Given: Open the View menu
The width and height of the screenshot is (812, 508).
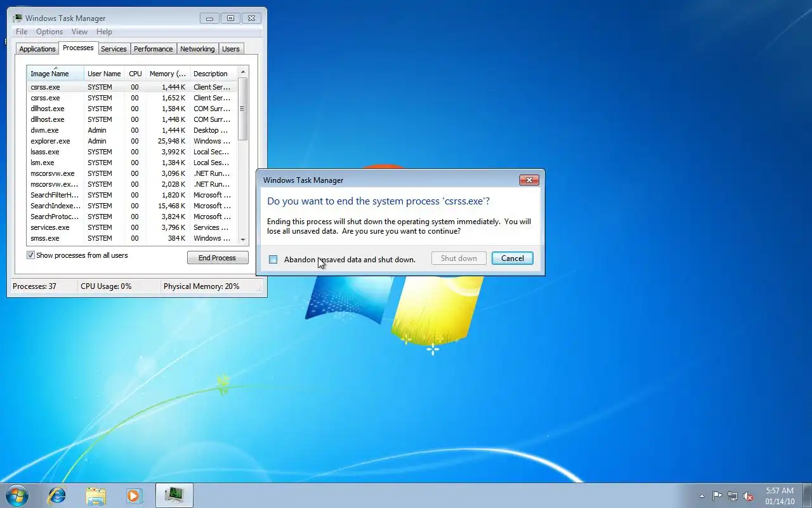Looking at the screenshot, I should pos(79,32).
